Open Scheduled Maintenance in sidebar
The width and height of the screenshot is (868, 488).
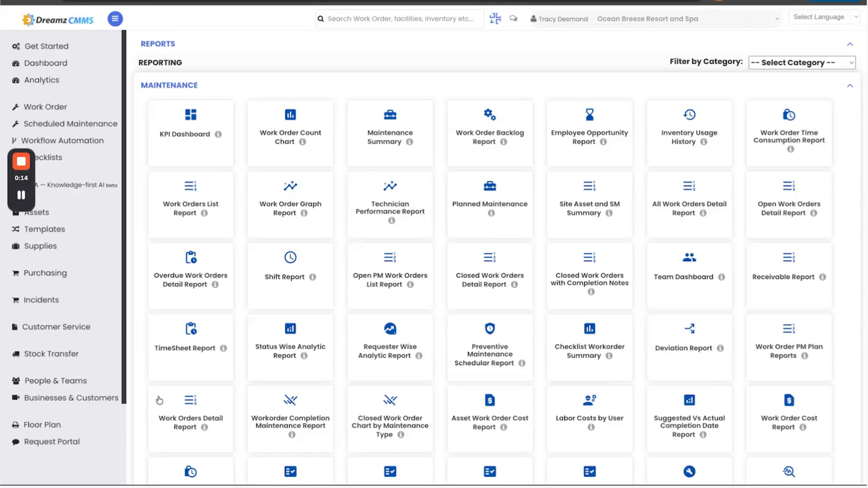coord(71,124)
